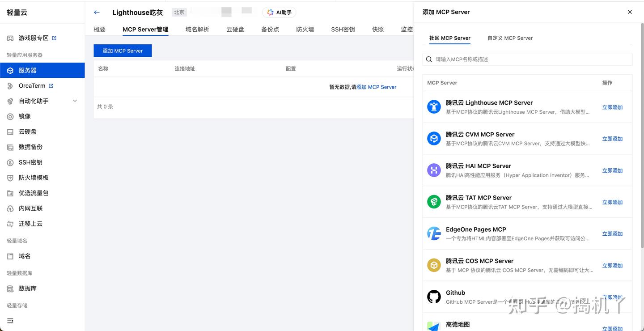Screen dimensions: 644x331
Task: Click the 域名 sidebar icon
Action: [10, 256]
